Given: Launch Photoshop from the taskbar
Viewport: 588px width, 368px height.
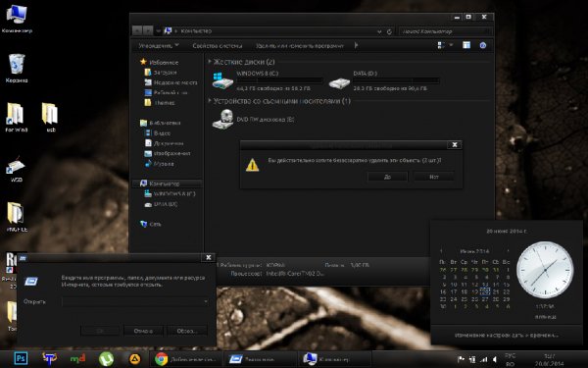Looking at the screenshot, I should coord(21,359).
